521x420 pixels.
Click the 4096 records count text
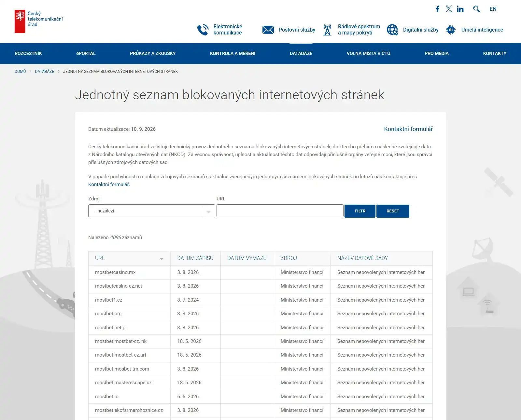pyautogui.click(x=116, y=237)
